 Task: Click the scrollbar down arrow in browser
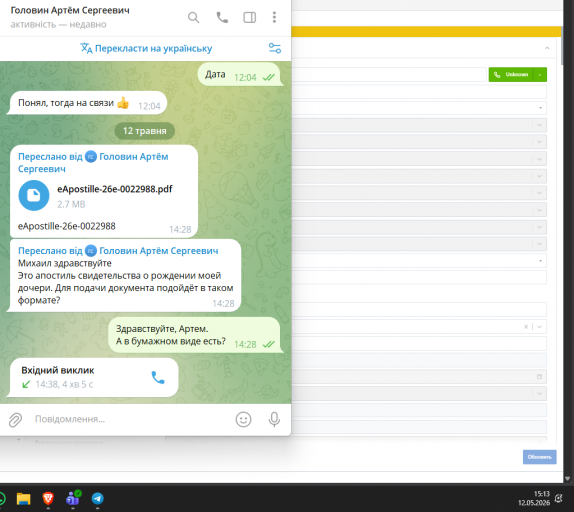point(567,479)
